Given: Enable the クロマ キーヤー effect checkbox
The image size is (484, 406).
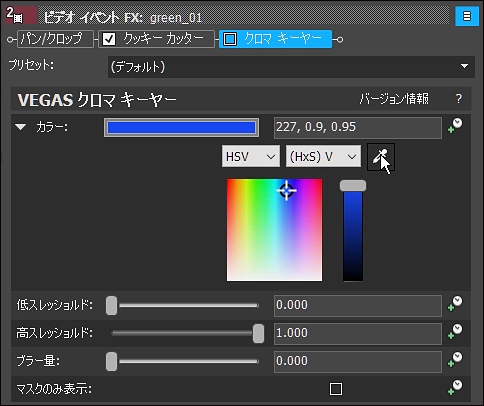Looking at the screenshot, I should 230,39.
